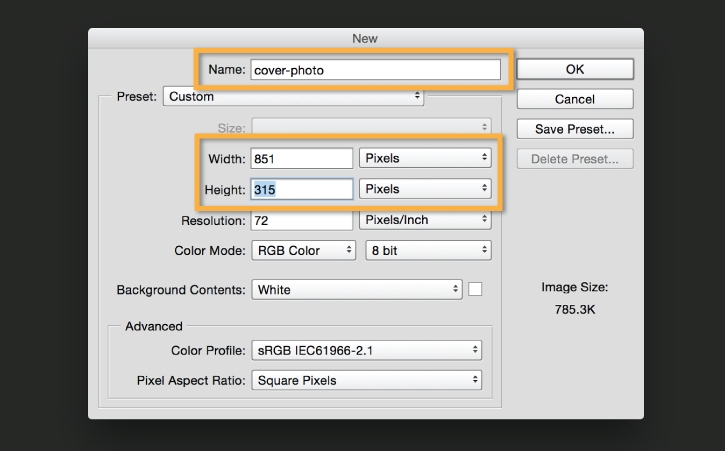725x451 pixels.
Task: Open the RGB Color mode dropdown
Action: coord(303,250)
